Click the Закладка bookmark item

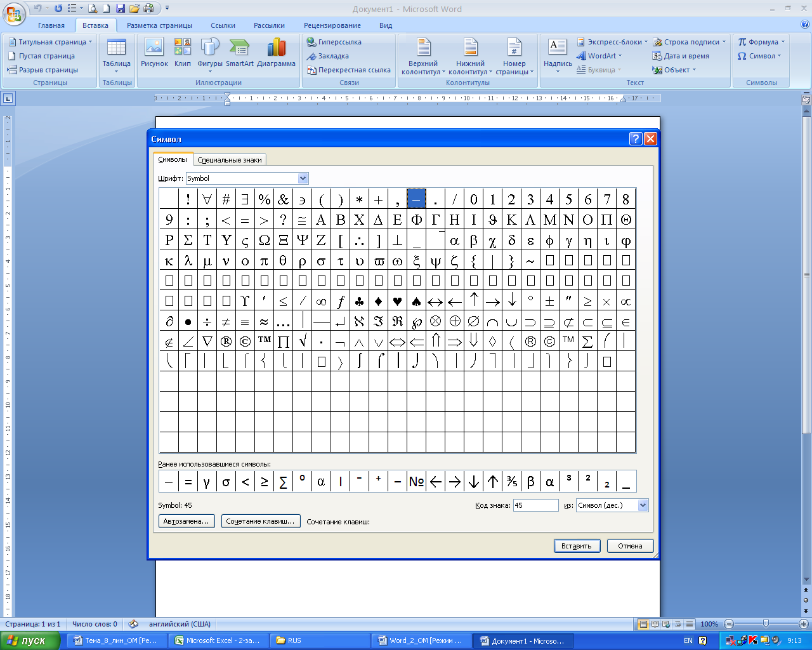[328, 56]
